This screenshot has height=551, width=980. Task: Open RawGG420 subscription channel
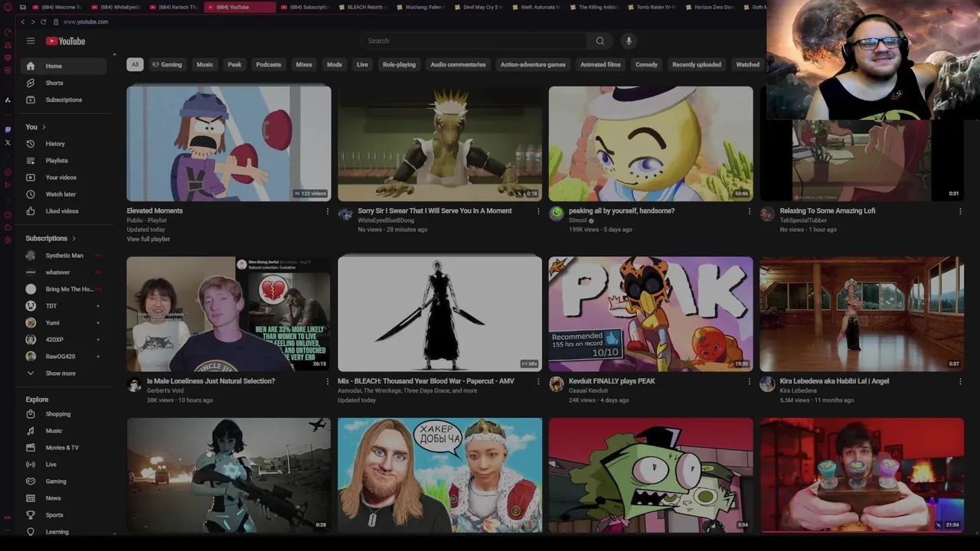click(64, 357)
